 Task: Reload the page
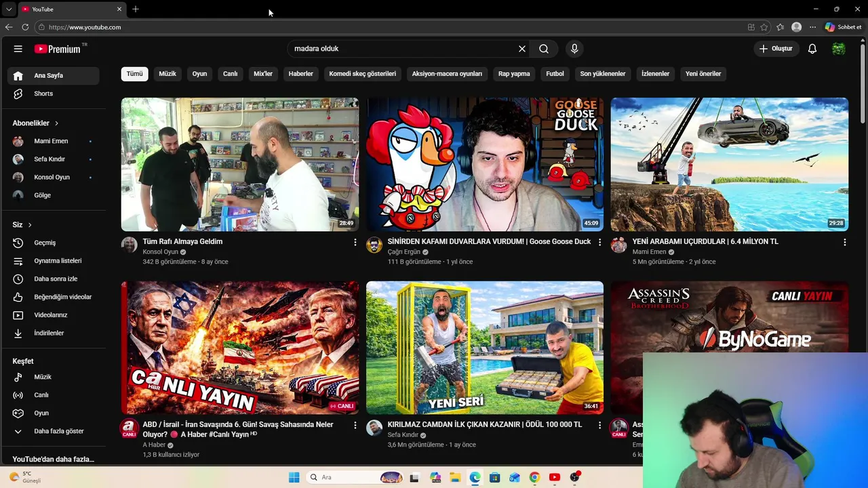point(25,27)
